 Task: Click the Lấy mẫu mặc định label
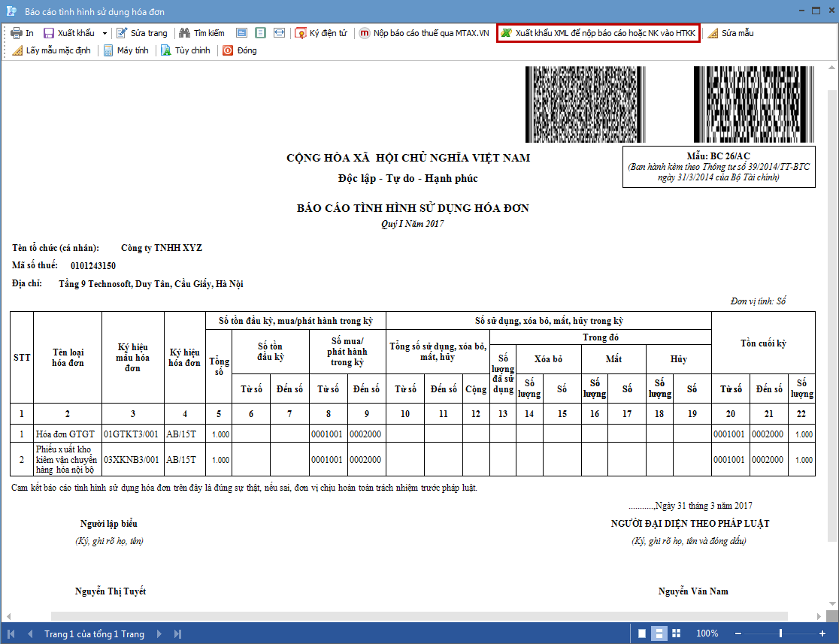59,50
